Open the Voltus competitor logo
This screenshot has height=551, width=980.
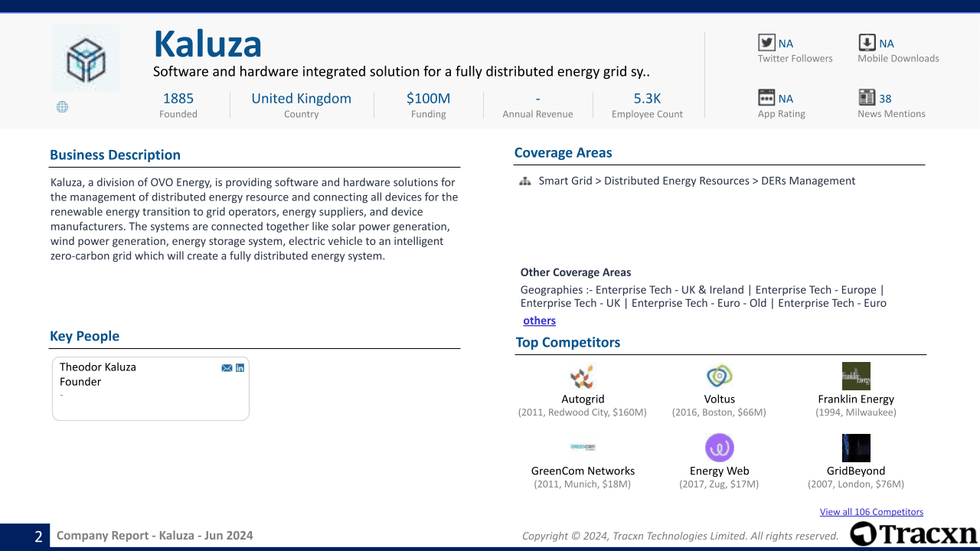point(719,376)
